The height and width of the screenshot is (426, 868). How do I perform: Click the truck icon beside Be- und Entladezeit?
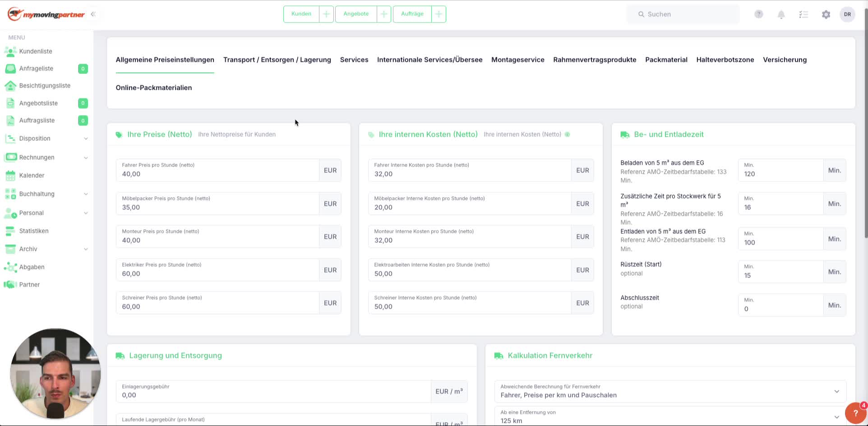pos(625,134)
